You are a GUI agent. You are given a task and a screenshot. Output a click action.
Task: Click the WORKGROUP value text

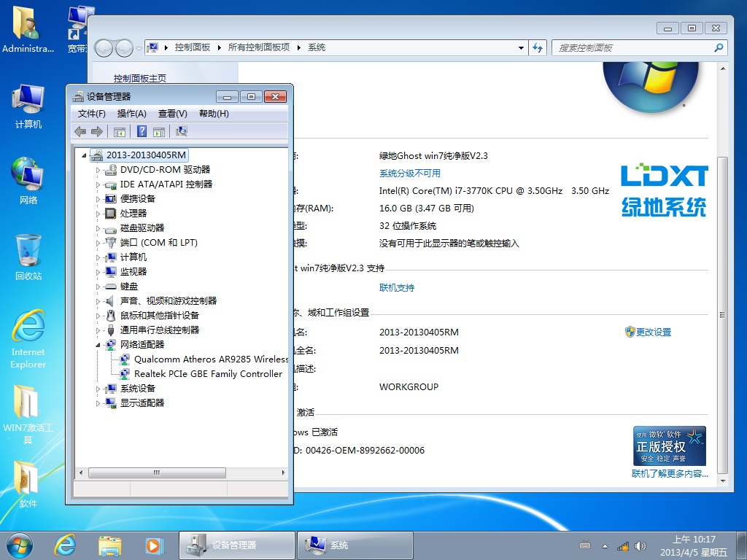pyautogui.click(x=409, y=386)
